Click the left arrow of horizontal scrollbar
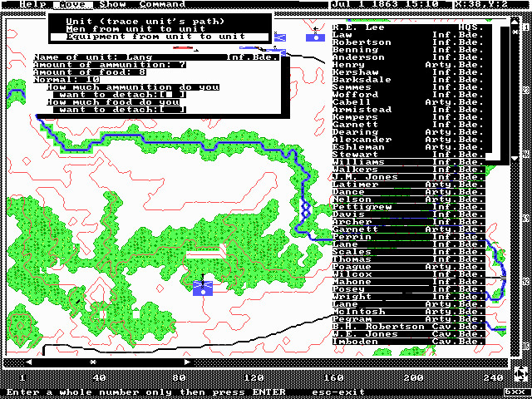 (x=28, y=362)
